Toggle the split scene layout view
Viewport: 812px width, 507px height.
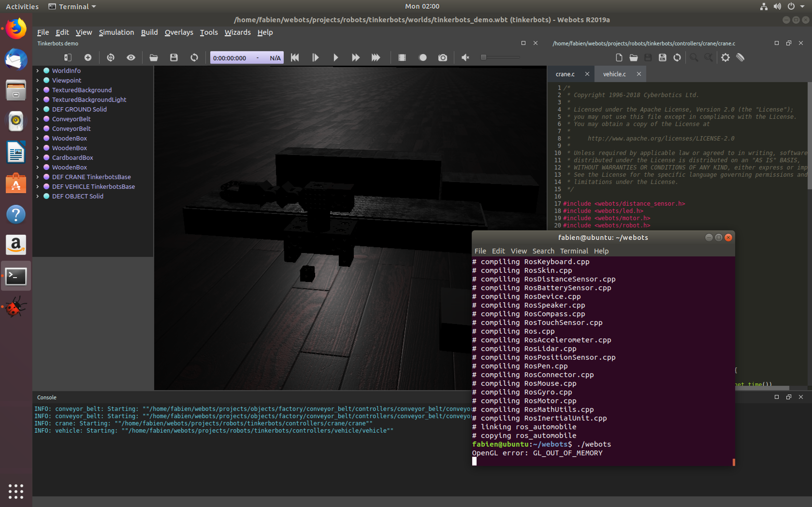point(67,57)
